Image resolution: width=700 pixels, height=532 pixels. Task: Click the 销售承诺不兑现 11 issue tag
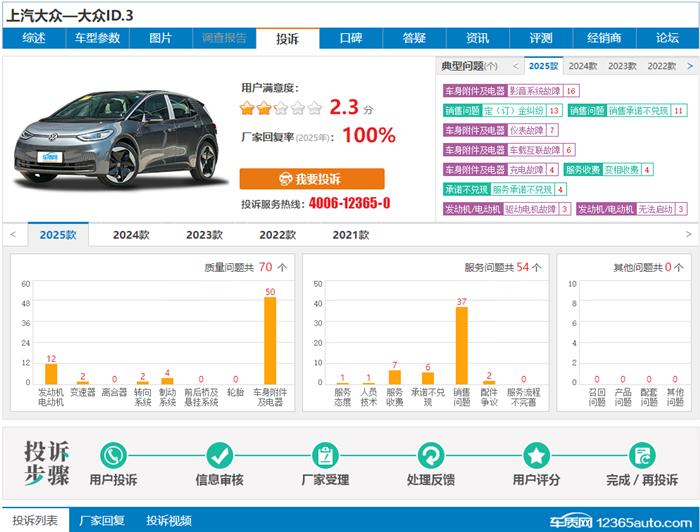628,111
